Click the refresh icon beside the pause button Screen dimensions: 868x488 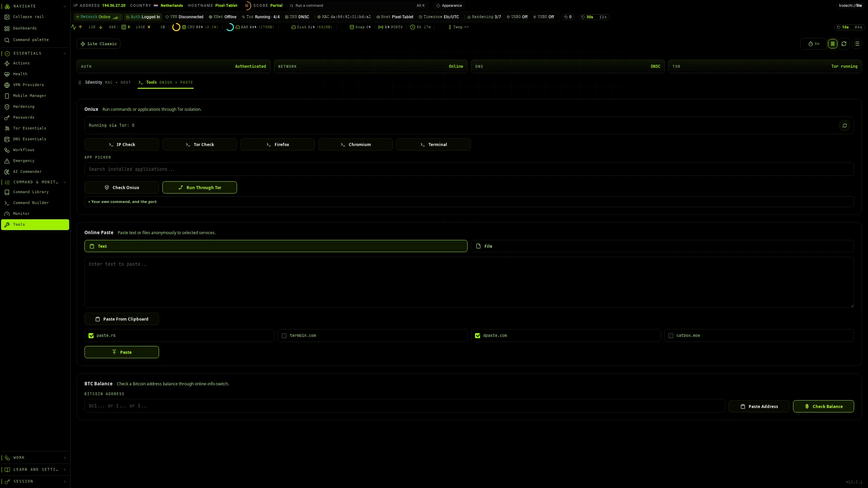(x=844, y=44)
